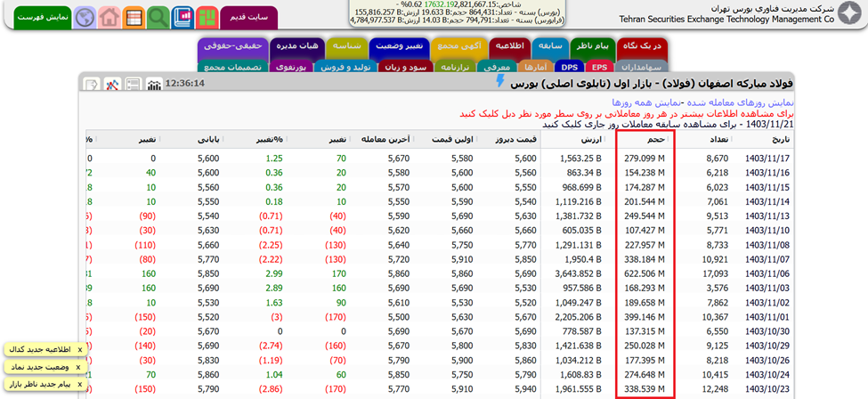Open the شناسه tab

point(346,48)
